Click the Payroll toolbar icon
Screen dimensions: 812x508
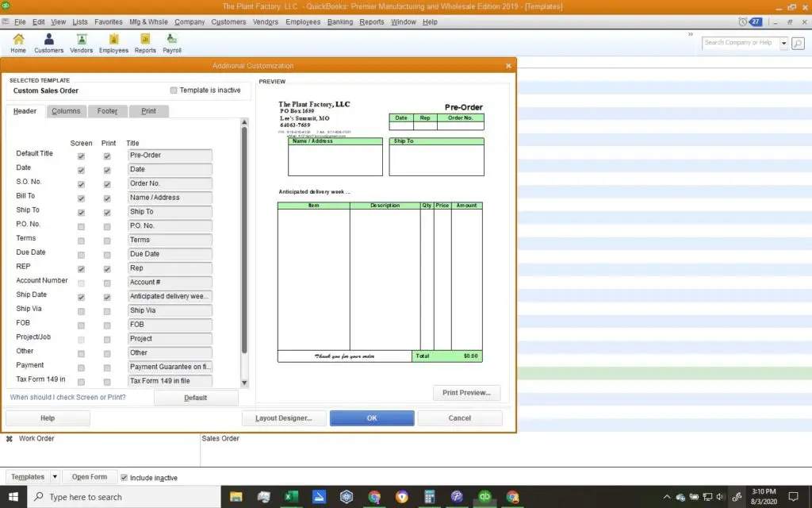coord(171,40)
